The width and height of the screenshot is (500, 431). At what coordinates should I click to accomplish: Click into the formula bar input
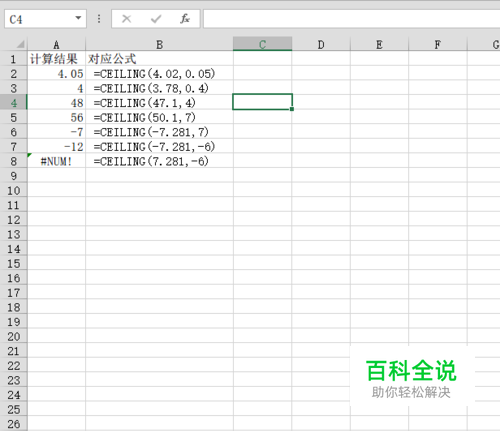pos(352,19)
